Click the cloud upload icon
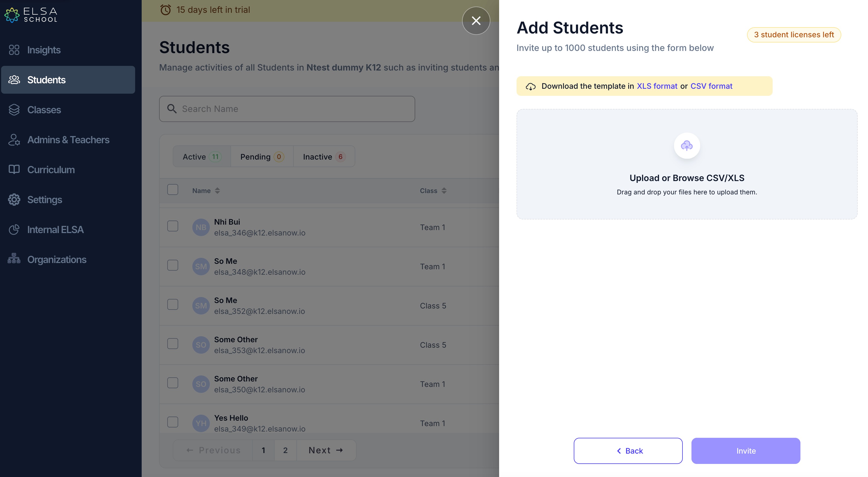Viewport: 868px width, 477px height. coord(686,146)
